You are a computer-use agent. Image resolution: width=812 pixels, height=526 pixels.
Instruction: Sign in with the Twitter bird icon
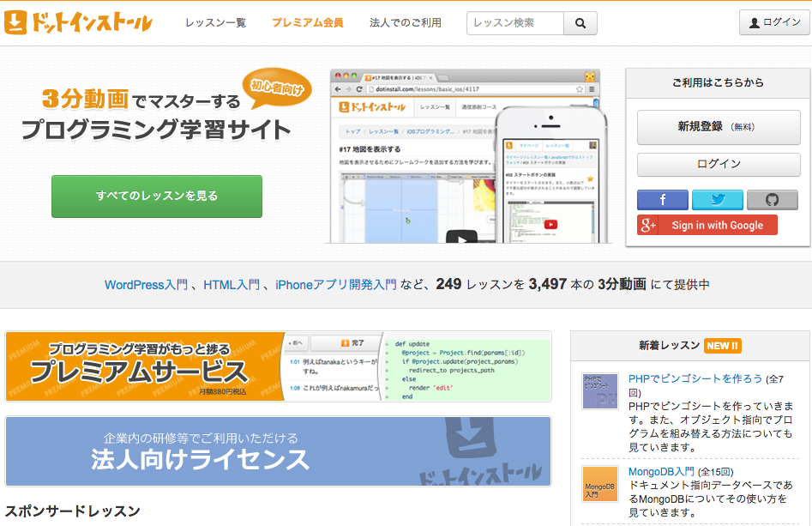coord(717,200)
